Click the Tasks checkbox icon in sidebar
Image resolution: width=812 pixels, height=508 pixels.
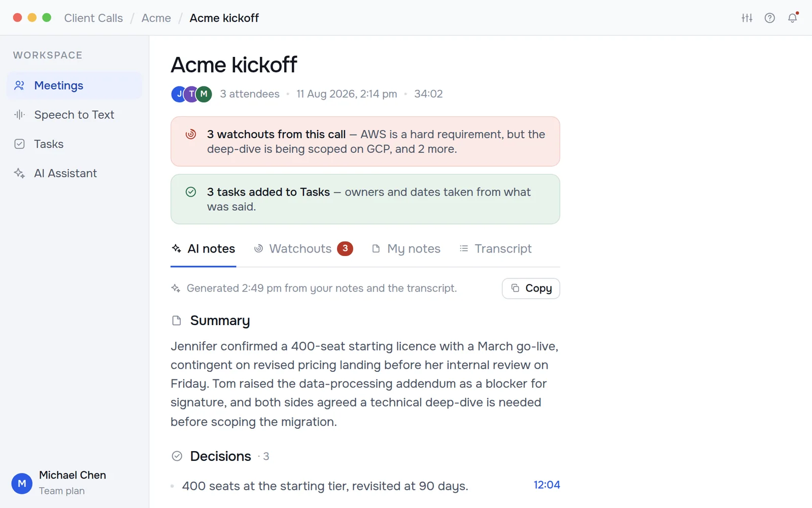19,144
